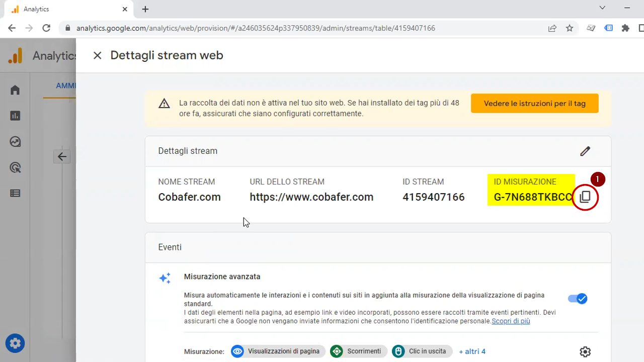The height and width of the screenshot is (362, 644).
Task: Open event measurement settings gear
Action: [585, 351]
